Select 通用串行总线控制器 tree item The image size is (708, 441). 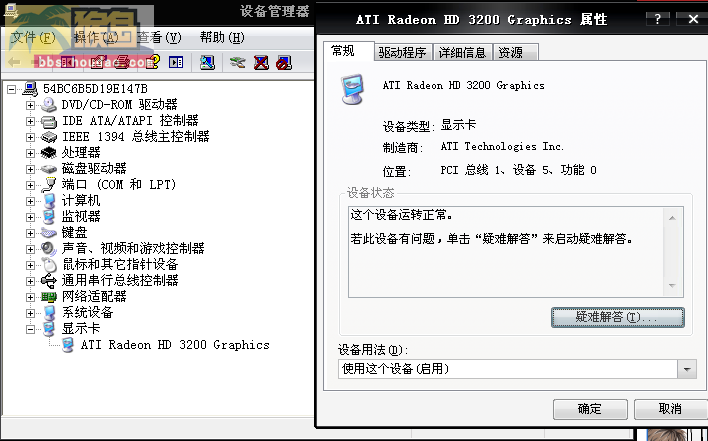(x=120, y=280)
